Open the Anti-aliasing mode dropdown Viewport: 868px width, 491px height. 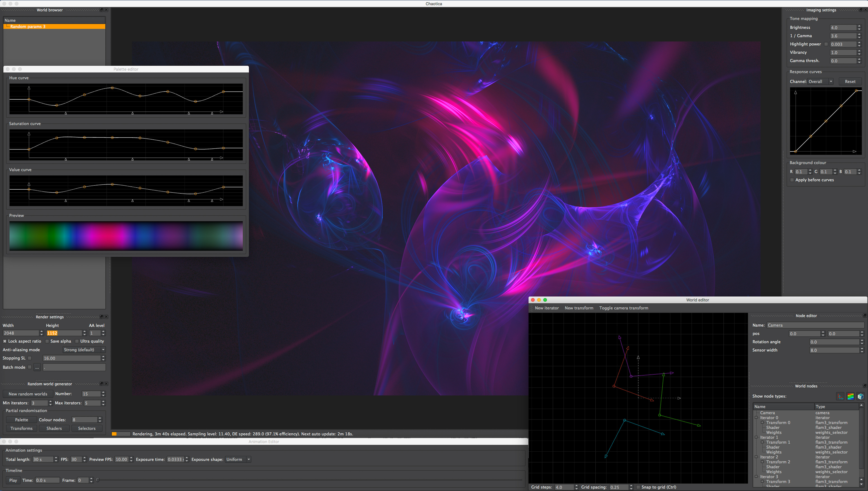[84, 350]
